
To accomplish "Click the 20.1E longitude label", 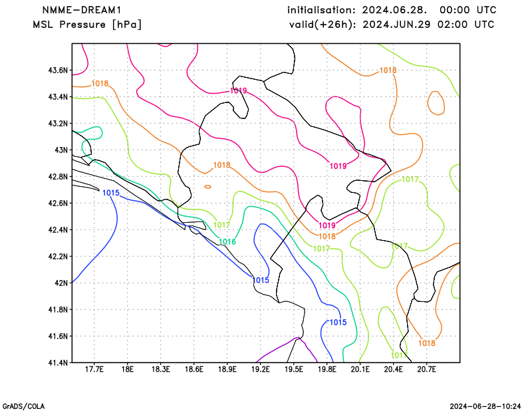I will (360, 369).
